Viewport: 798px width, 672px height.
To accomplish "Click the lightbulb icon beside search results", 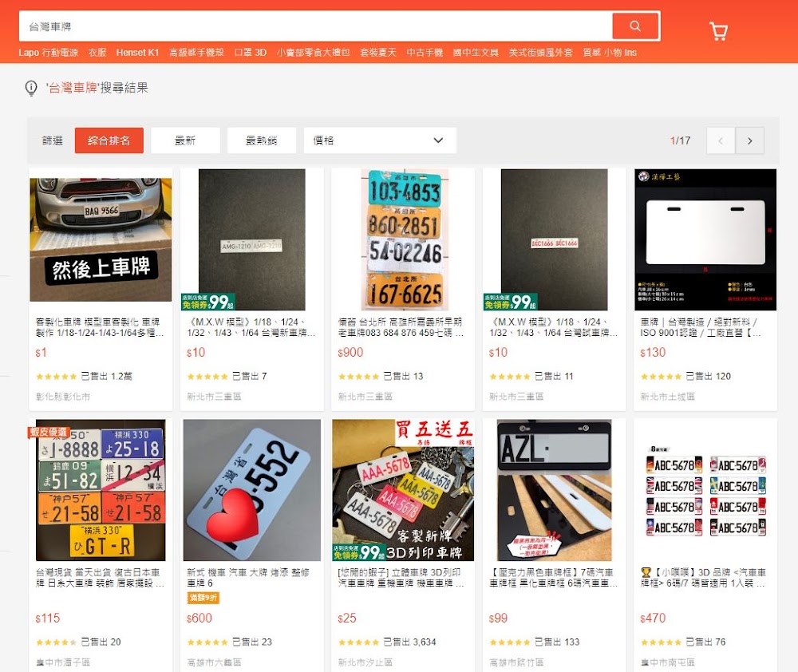I will point(32,88).
